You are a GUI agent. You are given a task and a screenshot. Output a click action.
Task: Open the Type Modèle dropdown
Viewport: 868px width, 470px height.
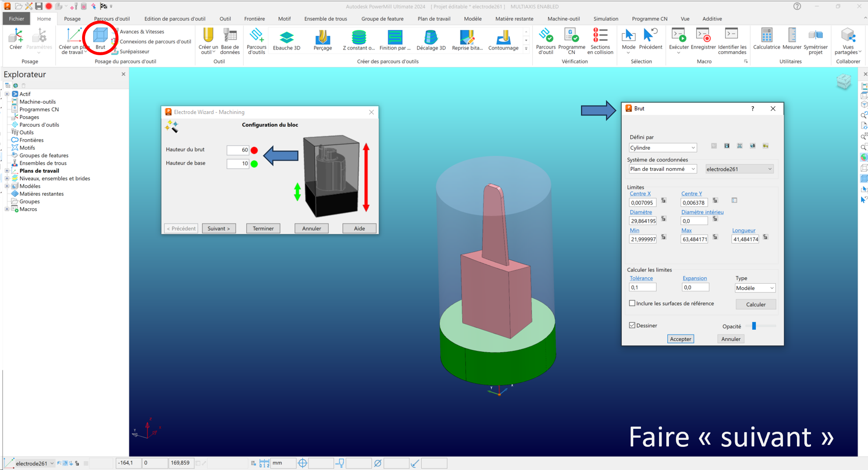pos(755,288)
